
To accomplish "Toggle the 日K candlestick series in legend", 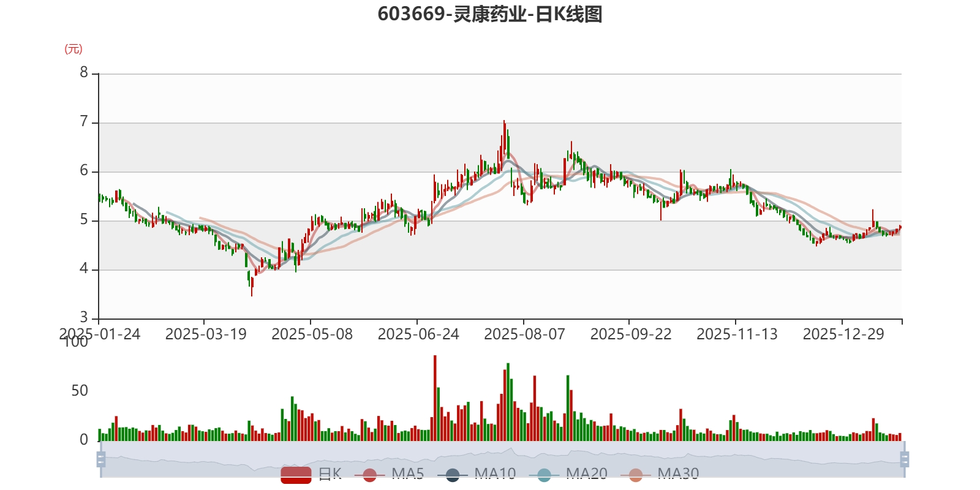I will pyautogui.click(x=311, y=474).
